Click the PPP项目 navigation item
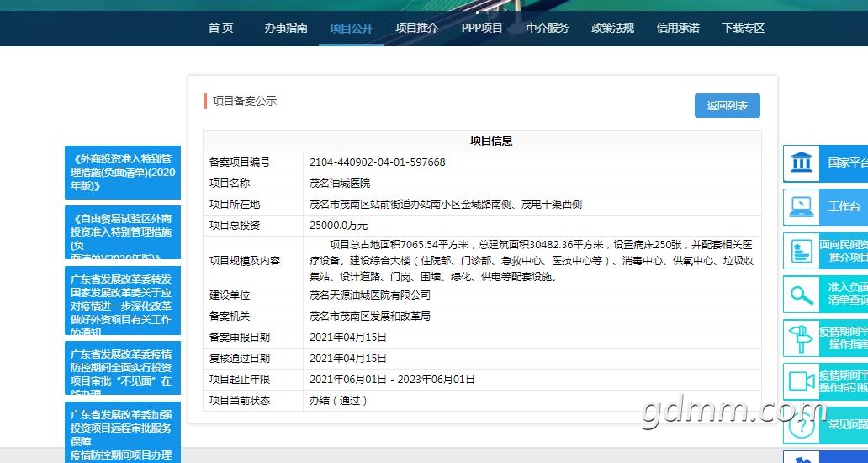This screenshot has width=868, height=463. point(482,28)
